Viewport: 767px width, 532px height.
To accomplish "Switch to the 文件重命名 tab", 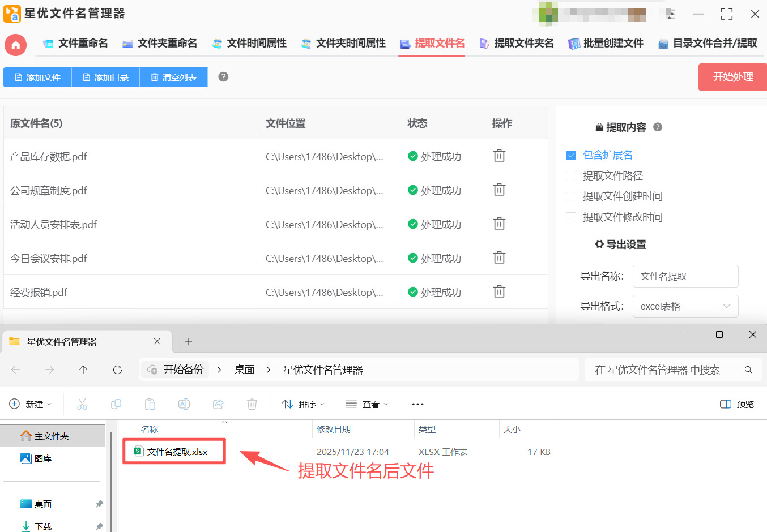I will (75, 42).
